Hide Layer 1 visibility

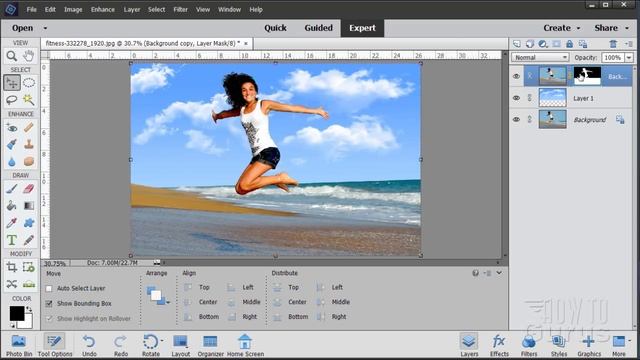(516, 98)
